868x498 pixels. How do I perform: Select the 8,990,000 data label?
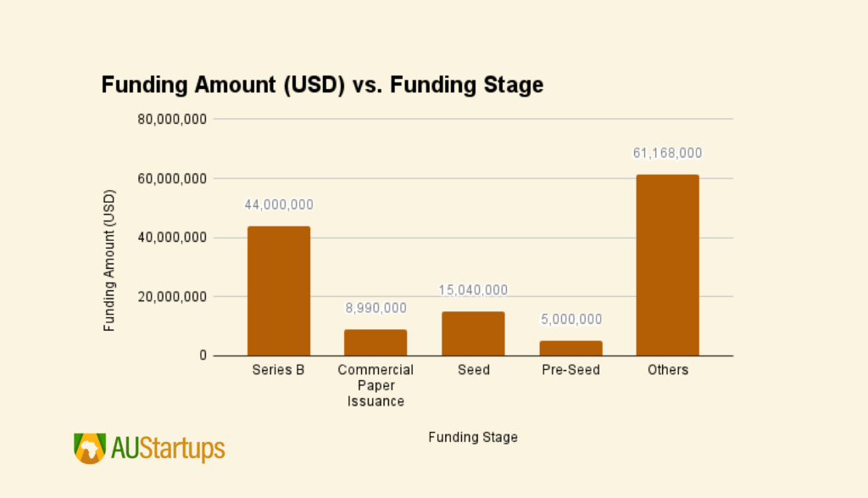coord(376,308)
